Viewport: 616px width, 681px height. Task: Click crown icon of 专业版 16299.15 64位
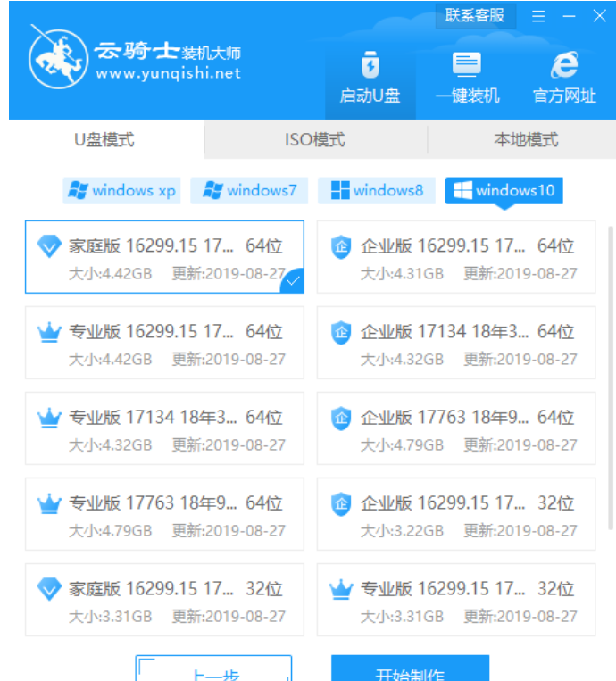click(49, 332)
